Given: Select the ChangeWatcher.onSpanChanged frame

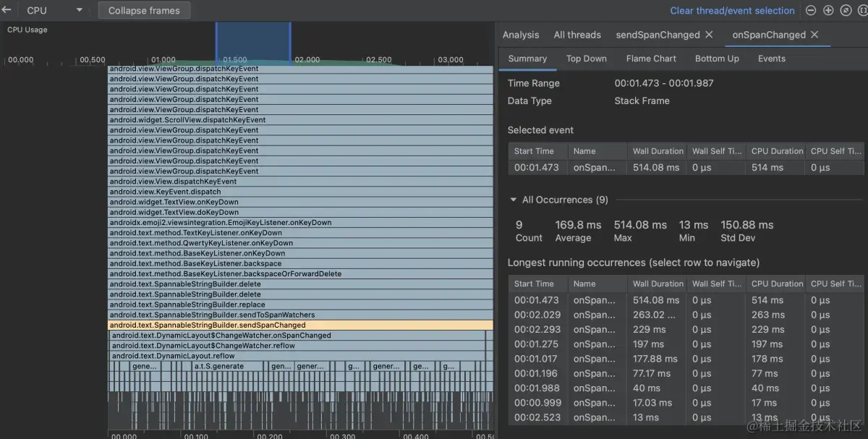Looking at the screenshot, I should pos(298,336).
